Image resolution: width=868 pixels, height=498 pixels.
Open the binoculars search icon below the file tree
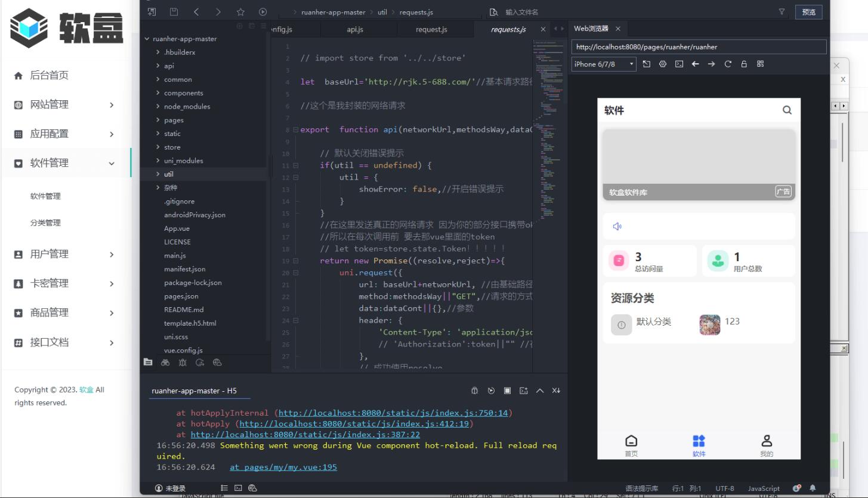pos(165,362)
